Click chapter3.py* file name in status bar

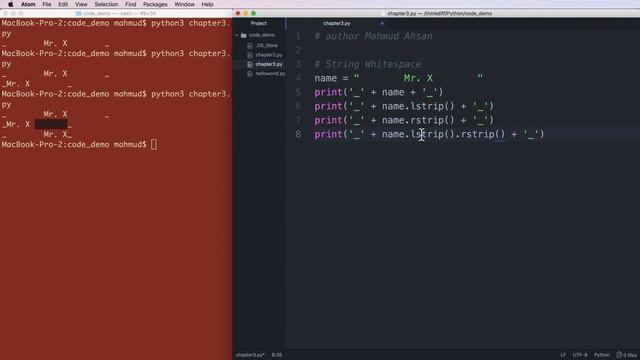pyautogui.click(x=250, y=355)
